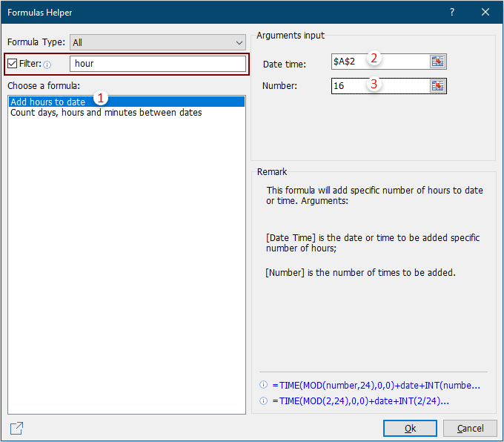Image resolution: width=504 pixels, height=442 pixels.
Task: Click the Date time range selector icon
Action: (x=438, y=62)
